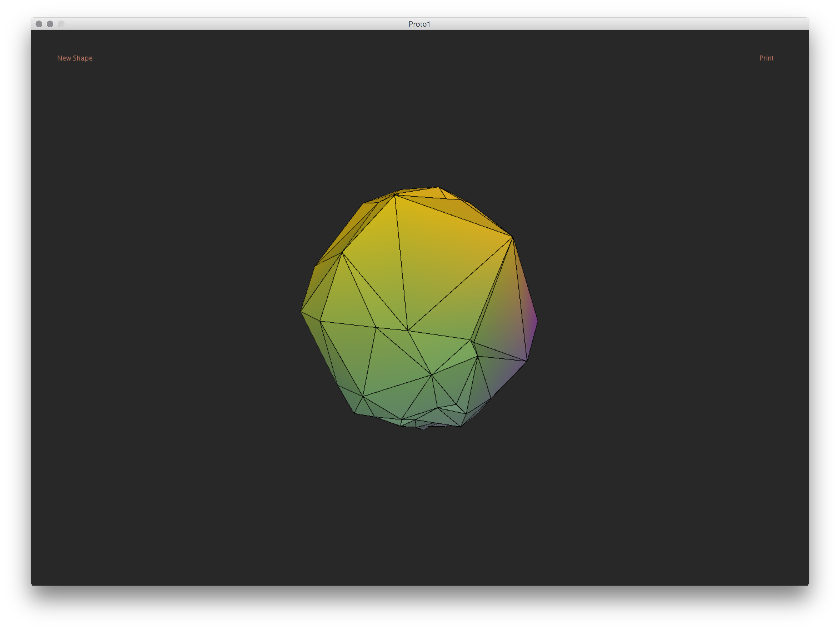Click the upper-right vertex of the yellow face
Screen dimensions: 840x630
512,237
